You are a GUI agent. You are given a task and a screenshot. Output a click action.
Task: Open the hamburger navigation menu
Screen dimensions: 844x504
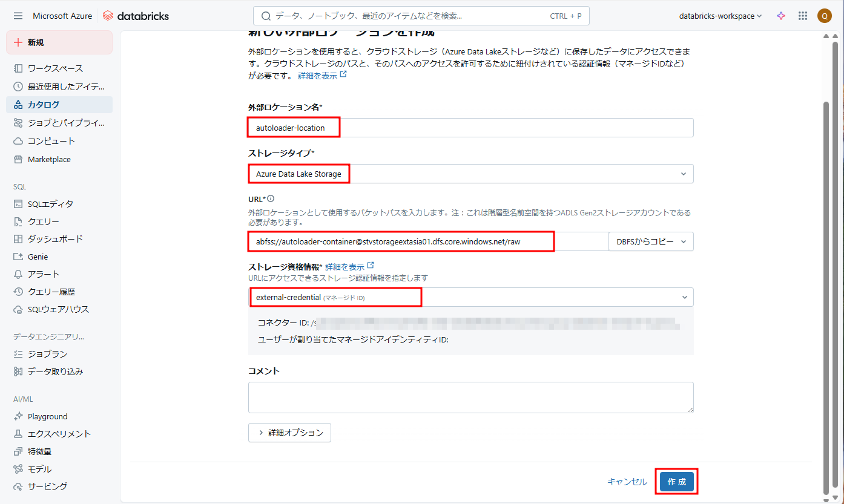[x=18, y=16]
